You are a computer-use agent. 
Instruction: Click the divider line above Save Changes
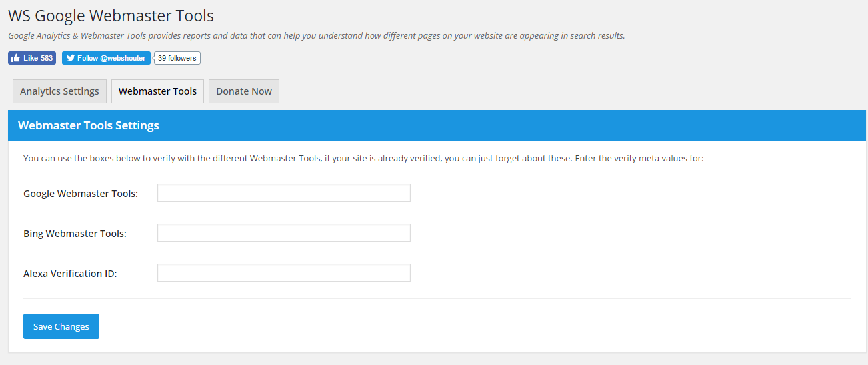(x=437, y=299)
